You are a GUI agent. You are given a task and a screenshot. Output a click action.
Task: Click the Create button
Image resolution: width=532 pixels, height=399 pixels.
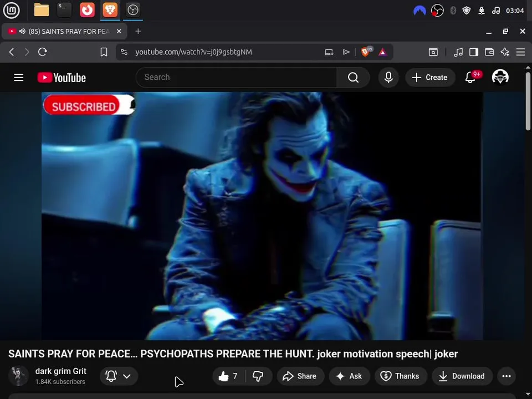pos(430,78)
